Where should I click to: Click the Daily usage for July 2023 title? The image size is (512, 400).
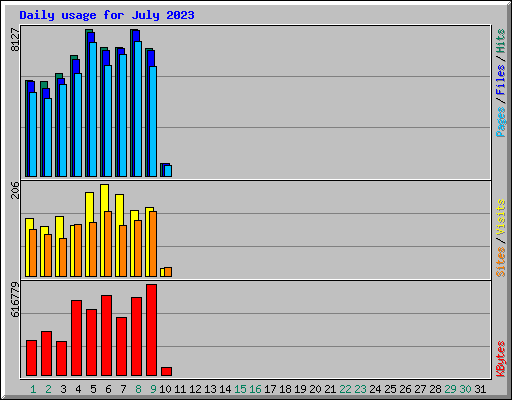[107, 15]
